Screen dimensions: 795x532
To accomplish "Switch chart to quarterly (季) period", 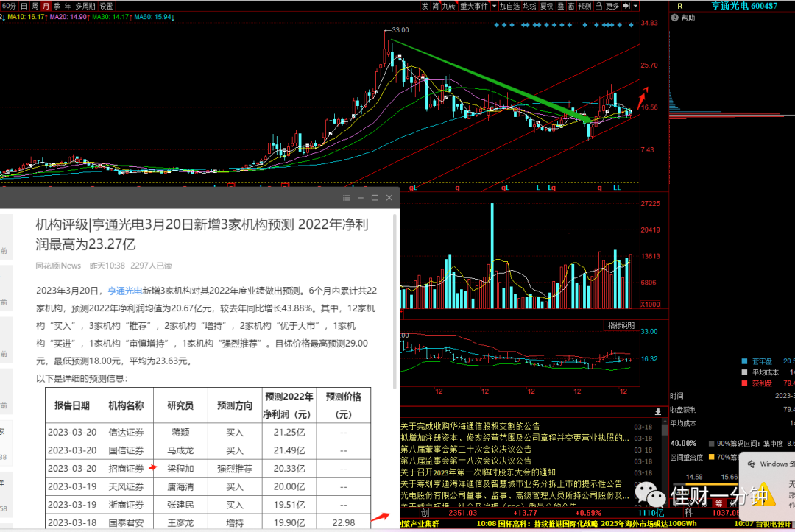I will pyautogui.click(x=57, y=6).
